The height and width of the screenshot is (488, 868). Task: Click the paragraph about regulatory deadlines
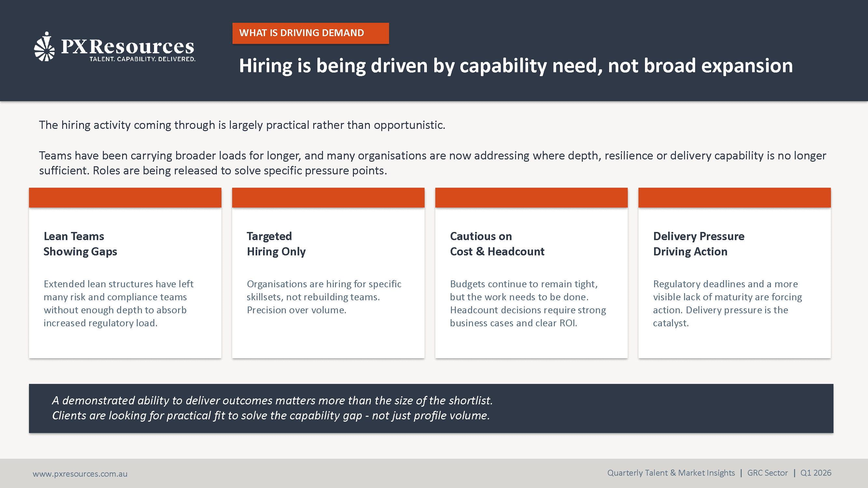(727, 303)
